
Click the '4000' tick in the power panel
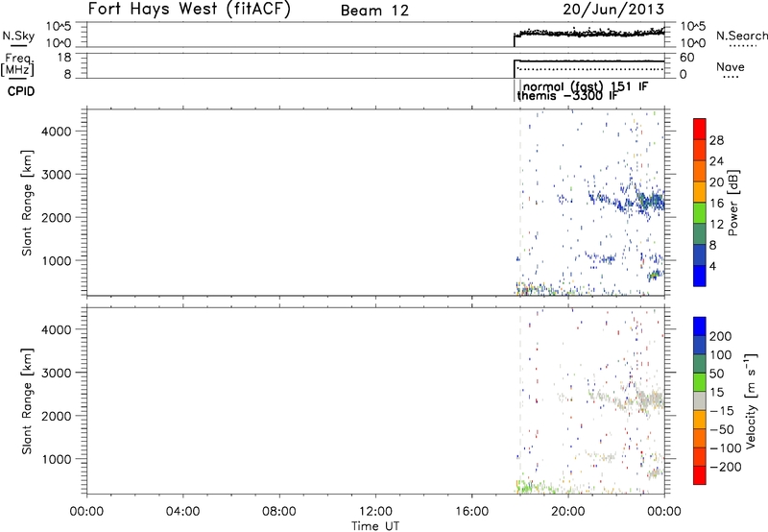pyautogui.click(x=56, y=132)
